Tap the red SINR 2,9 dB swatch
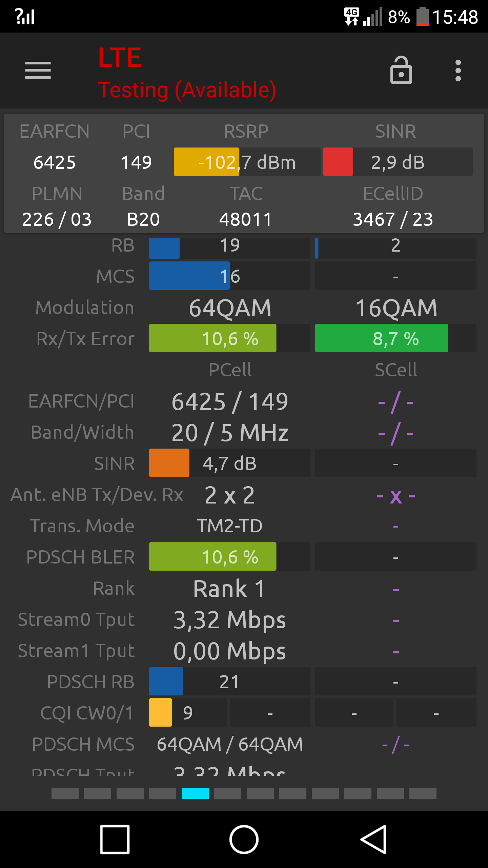The image size is (488, 868). 338,162
